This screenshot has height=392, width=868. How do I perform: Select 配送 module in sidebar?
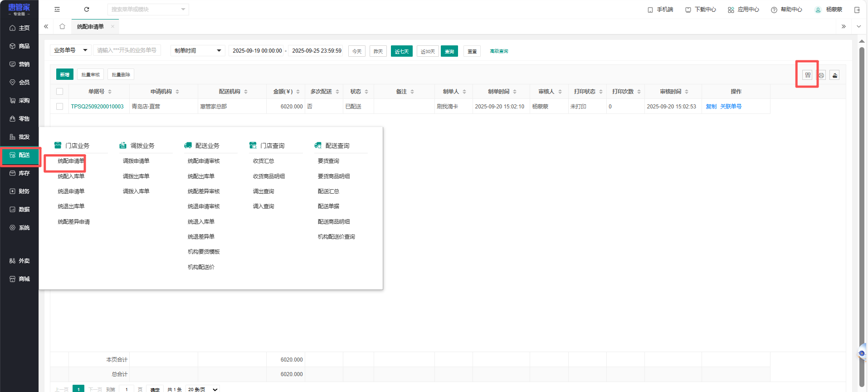point(20,155)
